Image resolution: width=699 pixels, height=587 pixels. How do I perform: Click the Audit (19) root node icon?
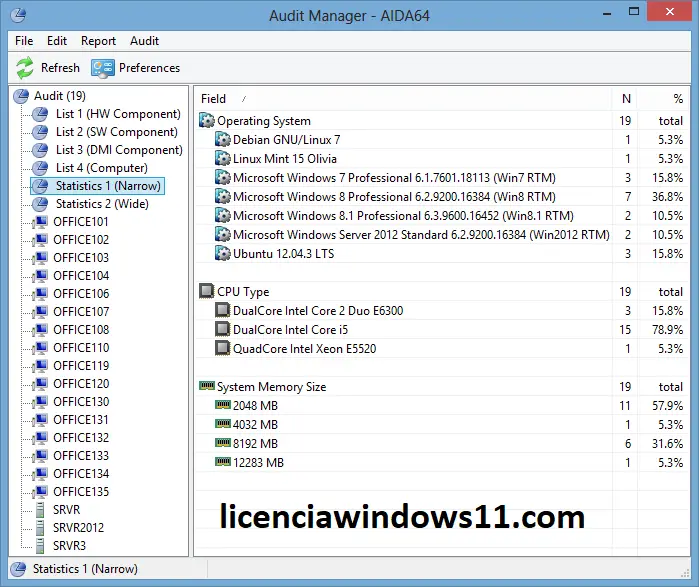pyautogui.click(x=21, y=96)
